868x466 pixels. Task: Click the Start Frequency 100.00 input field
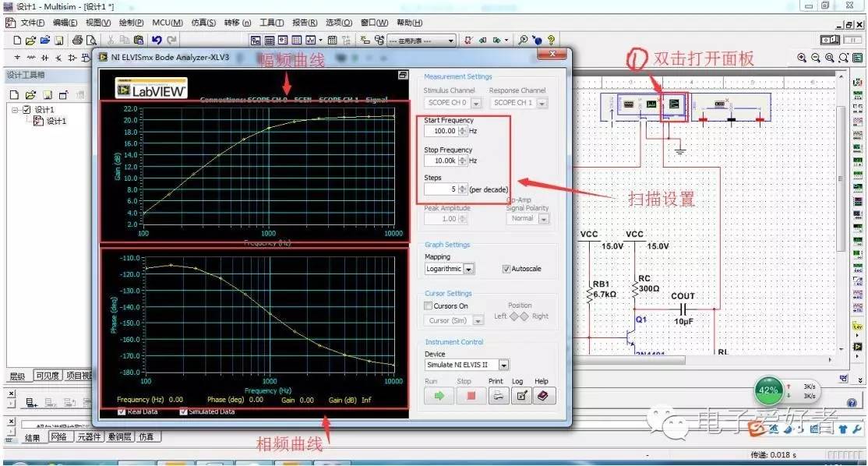click(x=441, y=131)
